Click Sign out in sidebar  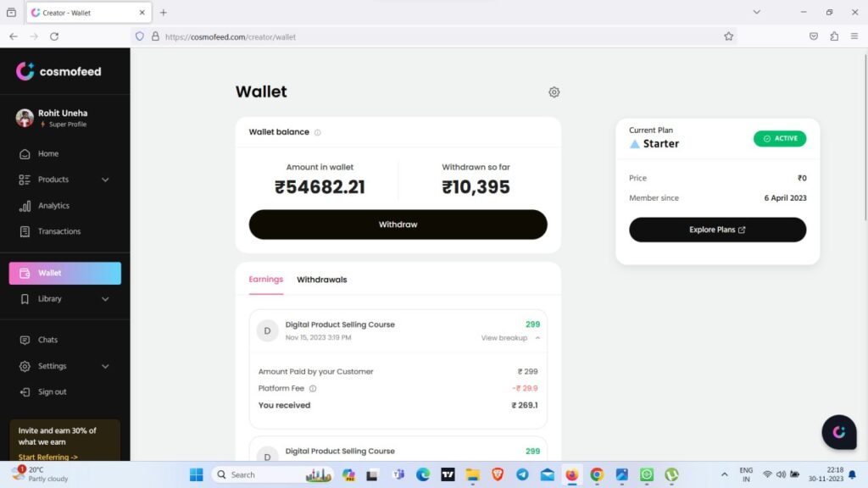pyautogui.click(x=52, y=392)
